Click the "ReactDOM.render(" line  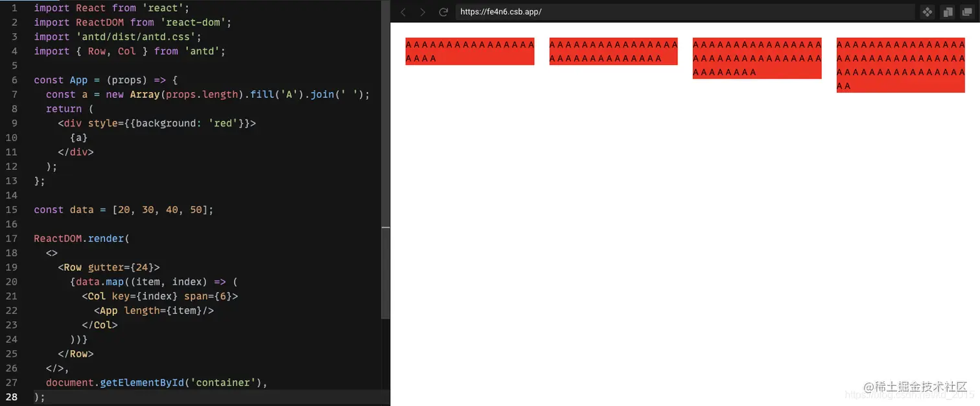(x=82, y=239)
